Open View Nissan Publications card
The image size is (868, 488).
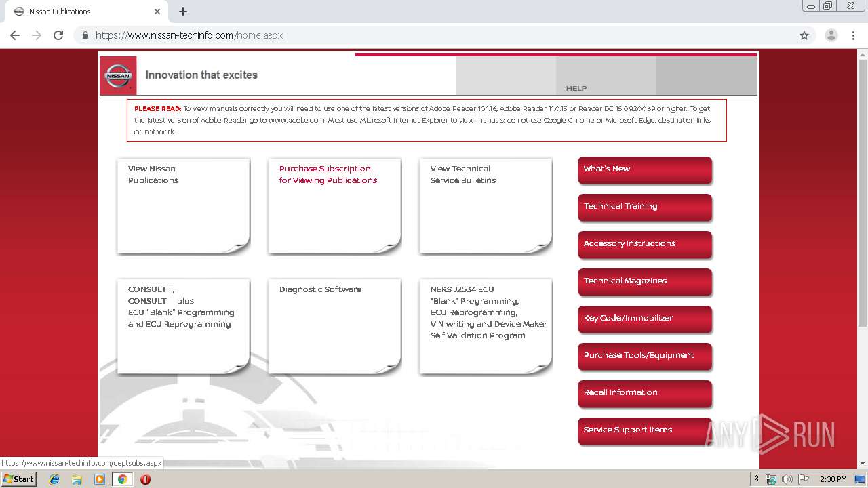point(183,206)
